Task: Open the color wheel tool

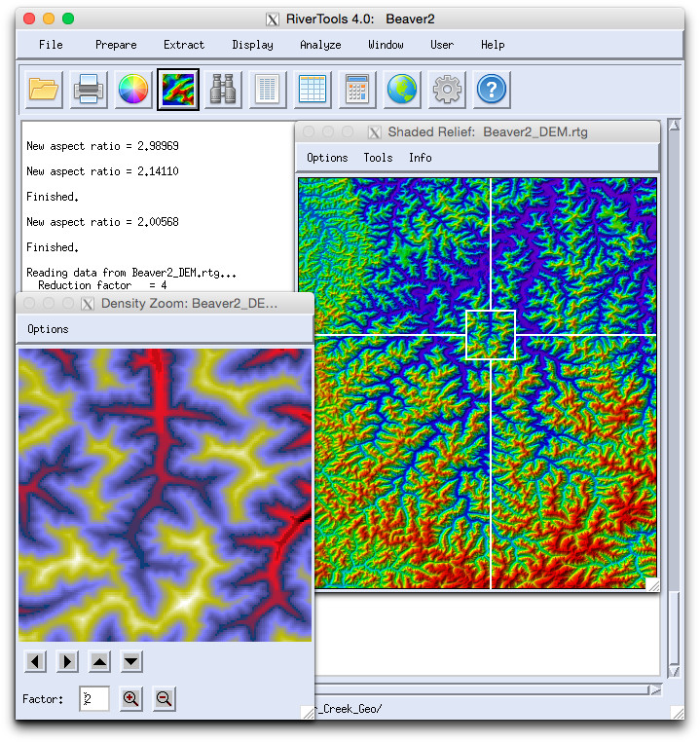Action: [x=133, y=91]
